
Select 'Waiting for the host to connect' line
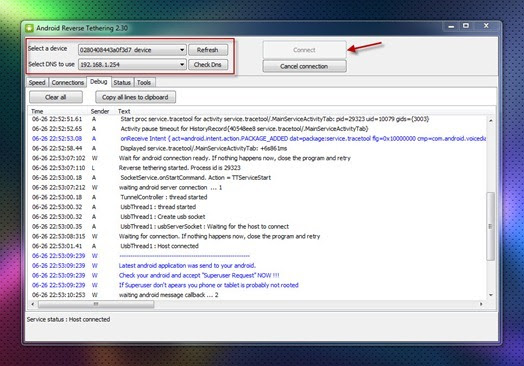(257, 227)
